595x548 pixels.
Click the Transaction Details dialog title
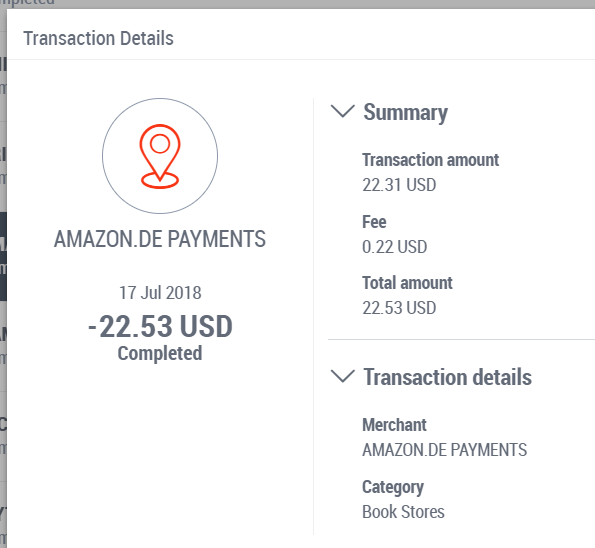pyautogui.click(x=98, y=38)
